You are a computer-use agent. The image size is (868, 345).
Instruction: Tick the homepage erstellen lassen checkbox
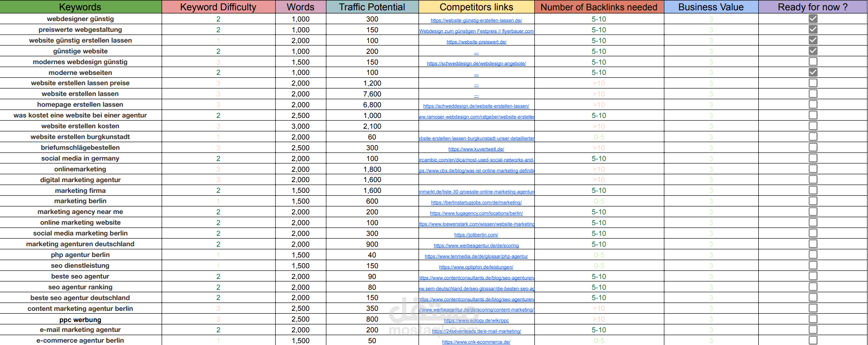coord(813,104)
